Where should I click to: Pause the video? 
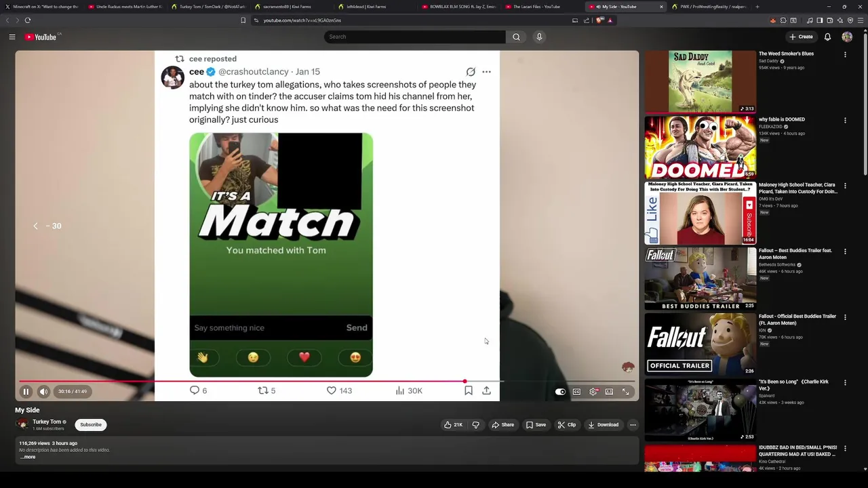pyautogui.click(x=26, y=391)
